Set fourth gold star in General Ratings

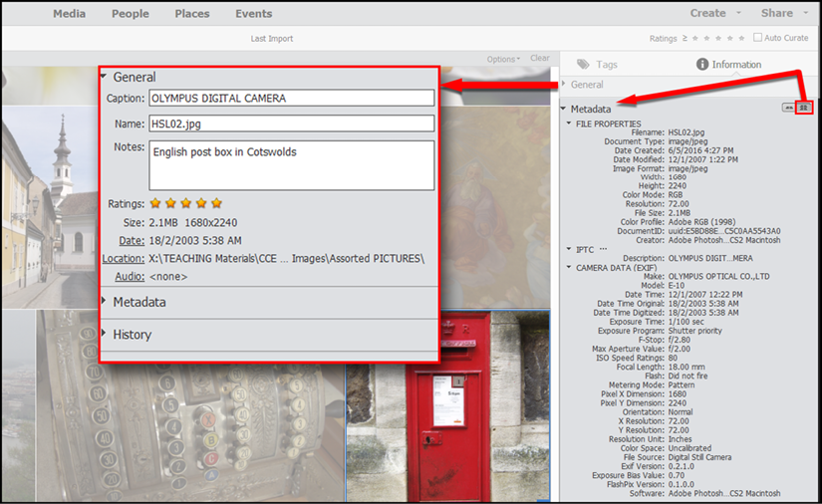tap(201, 203)
